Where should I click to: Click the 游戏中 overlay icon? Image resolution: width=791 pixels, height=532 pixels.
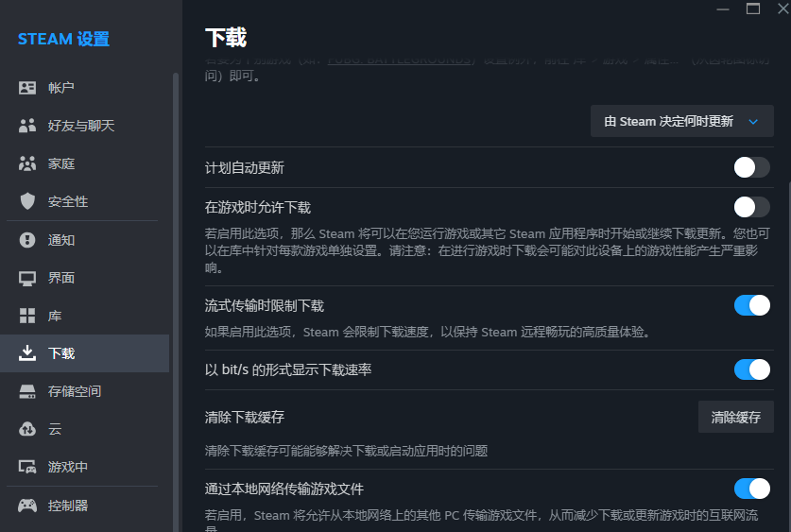(27, 467)
